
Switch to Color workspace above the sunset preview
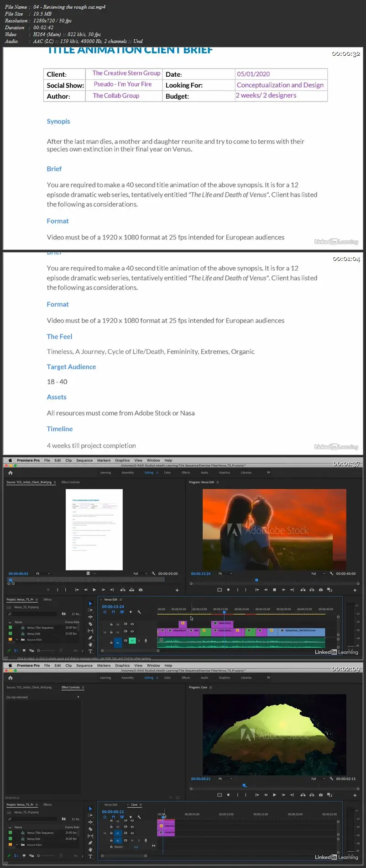[x=167, y=472]
